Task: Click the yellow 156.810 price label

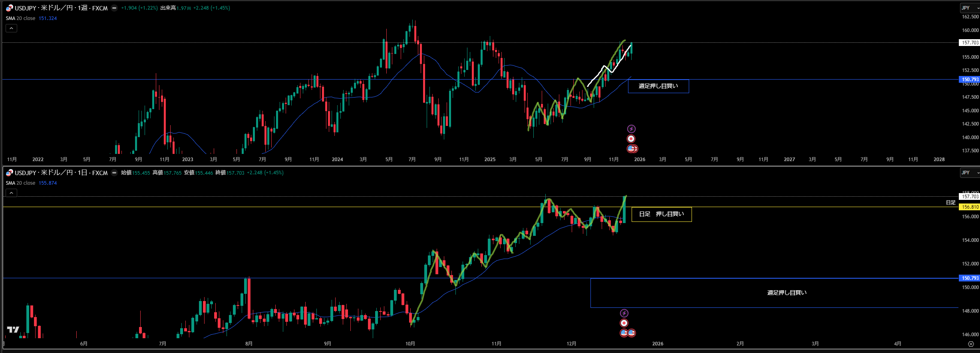Action: 970,207
